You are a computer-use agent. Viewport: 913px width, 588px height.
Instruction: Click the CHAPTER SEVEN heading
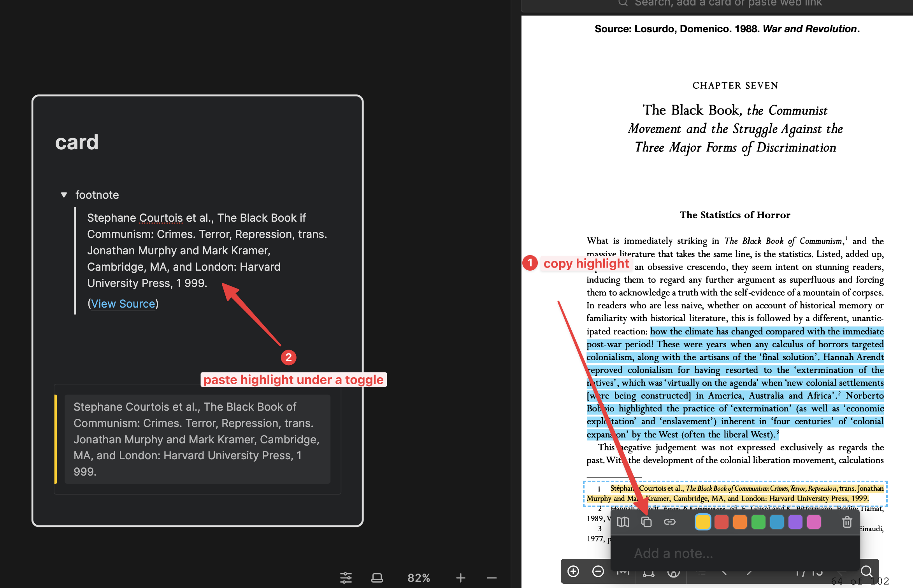coord(735,86)
